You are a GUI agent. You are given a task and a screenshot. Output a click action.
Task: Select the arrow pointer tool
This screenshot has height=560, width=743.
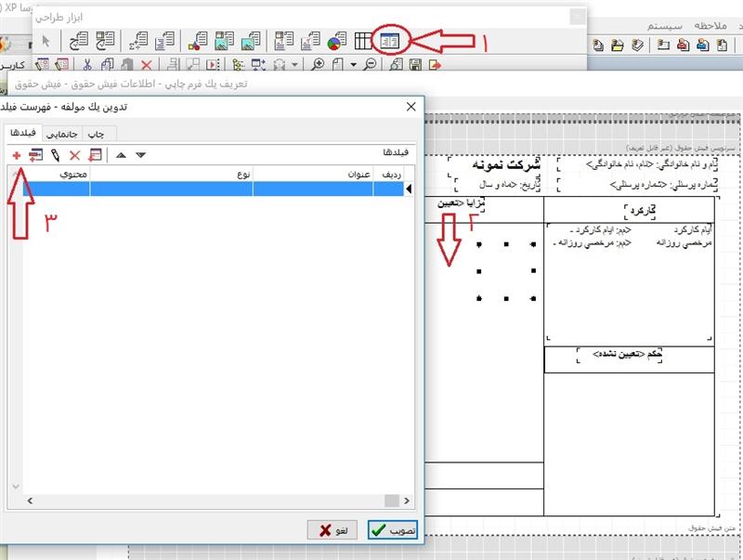pyautogui.click(x=46, y=40)
